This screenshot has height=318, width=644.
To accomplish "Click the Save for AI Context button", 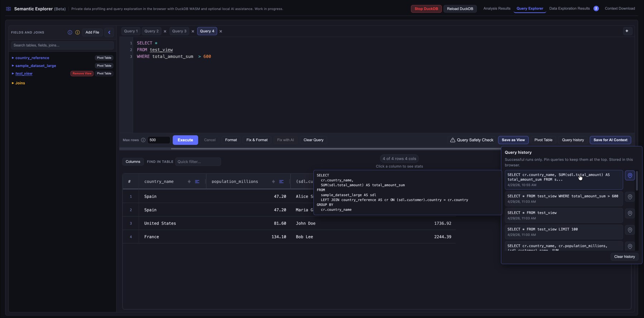I will [x=610, y=140].
